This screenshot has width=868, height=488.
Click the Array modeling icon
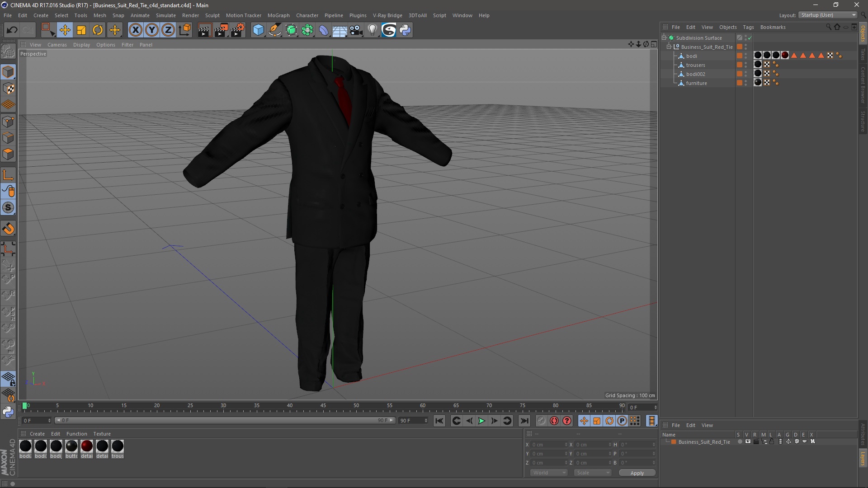[308, 30]
